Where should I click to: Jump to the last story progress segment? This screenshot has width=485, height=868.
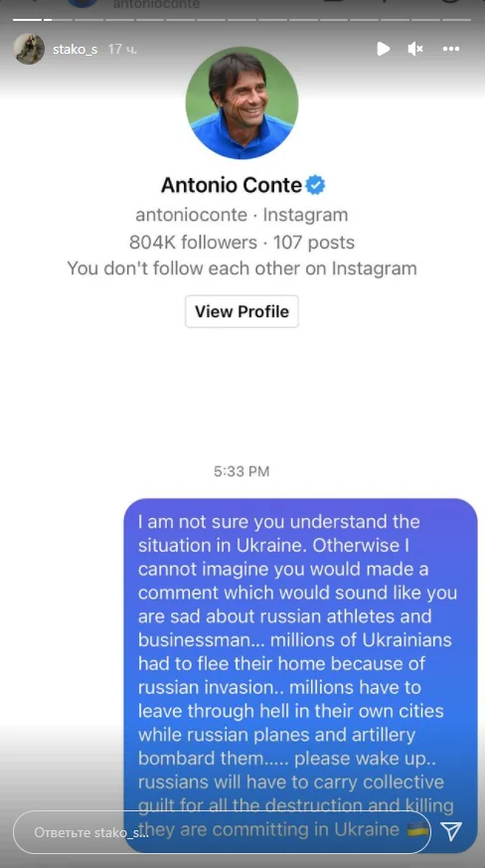tap(457, 19)
